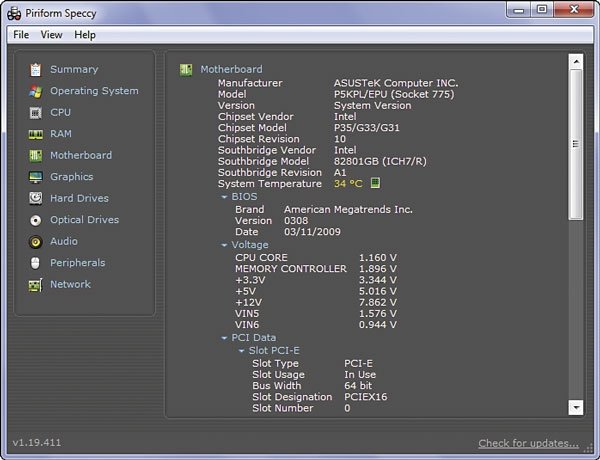The image size is (600, 460).
Task: Click the Motherboard heading in the main panel
Action: [x=232, y=69]
